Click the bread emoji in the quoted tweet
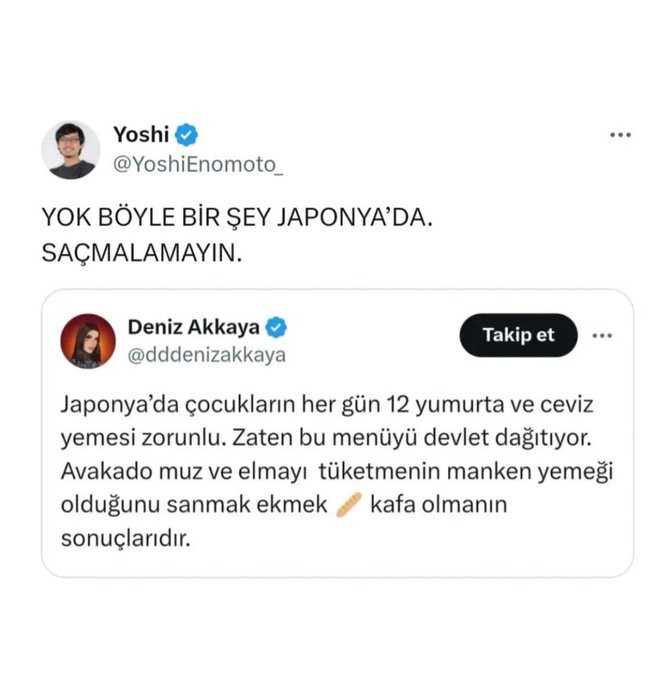 point(349,505)
